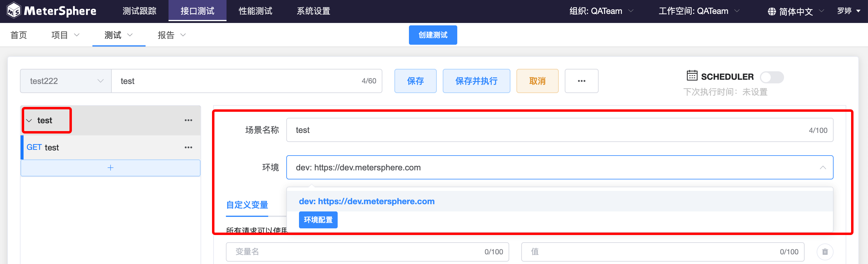Select the GET test request row

coord(111,147)
